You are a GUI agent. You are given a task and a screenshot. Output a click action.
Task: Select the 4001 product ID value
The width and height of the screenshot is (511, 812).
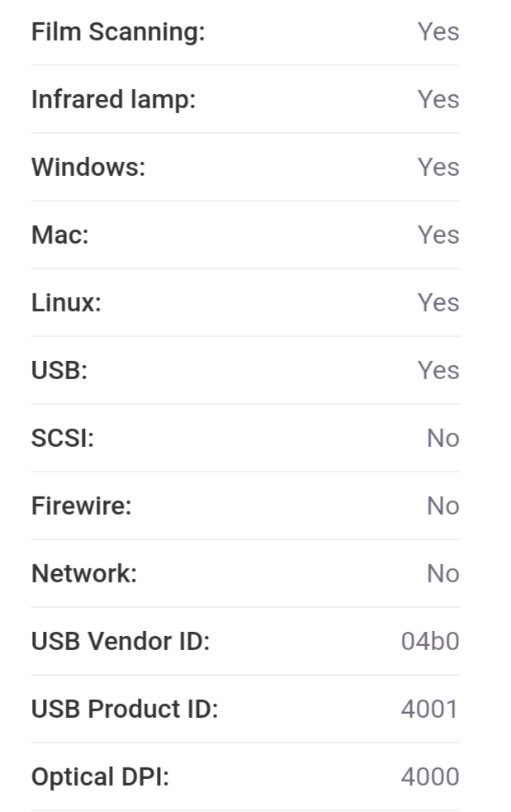pyautogui.click(x=430, y=710)
